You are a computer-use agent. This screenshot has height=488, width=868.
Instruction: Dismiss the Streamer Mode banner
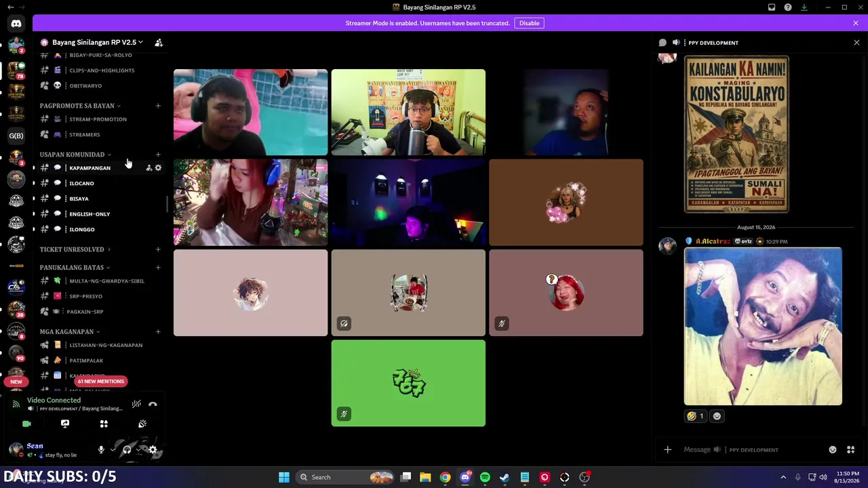click(856, 23)
